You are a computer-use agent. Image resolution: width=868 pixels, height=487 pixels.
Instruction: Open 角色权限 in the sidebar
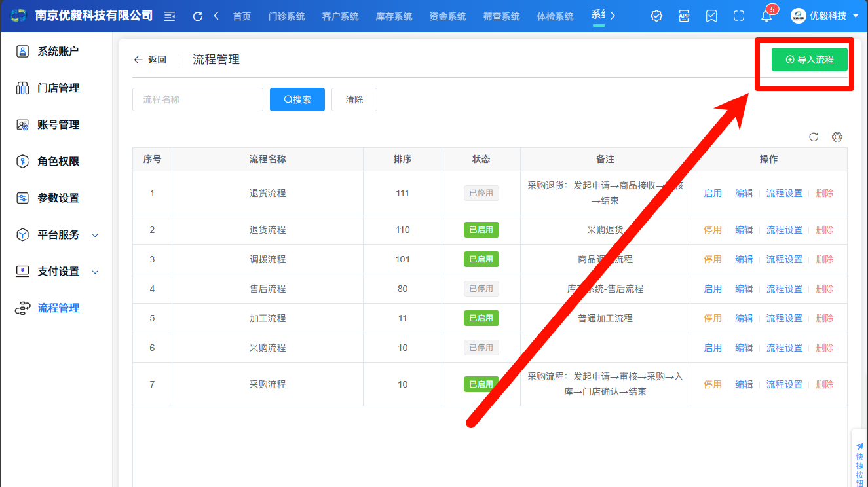pos(58,162)
